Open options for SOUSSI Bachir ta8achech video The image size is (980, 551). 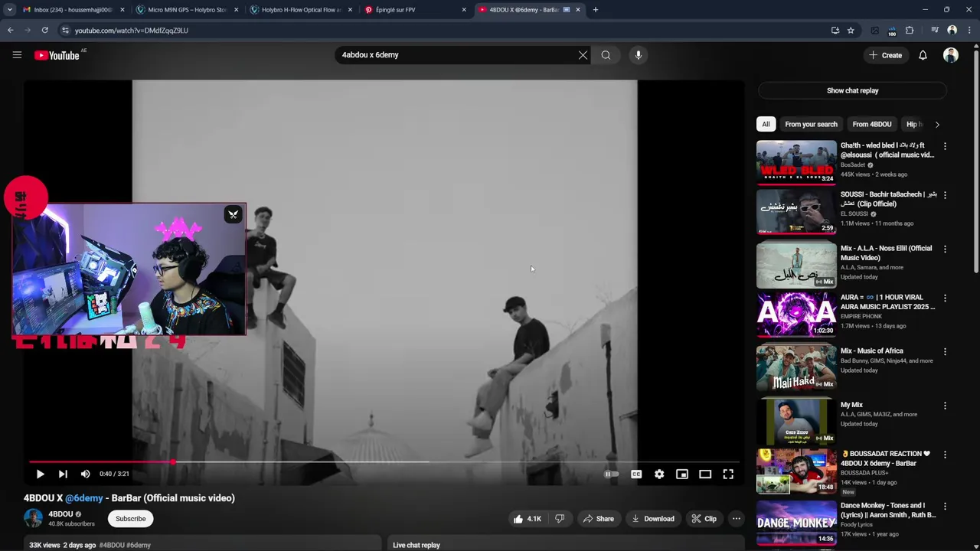(x=945, y=195)
